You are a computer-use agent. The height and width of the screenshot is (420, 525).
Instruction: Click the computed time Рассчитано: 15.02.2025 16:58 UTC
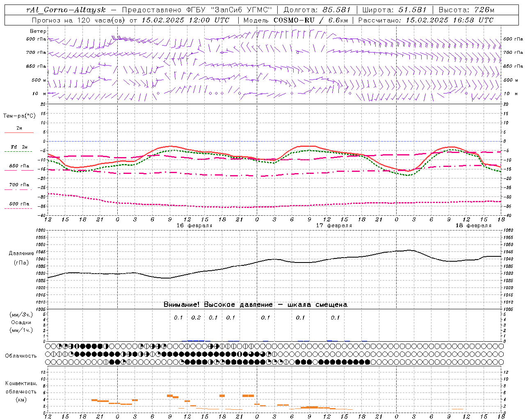[426, 20]
